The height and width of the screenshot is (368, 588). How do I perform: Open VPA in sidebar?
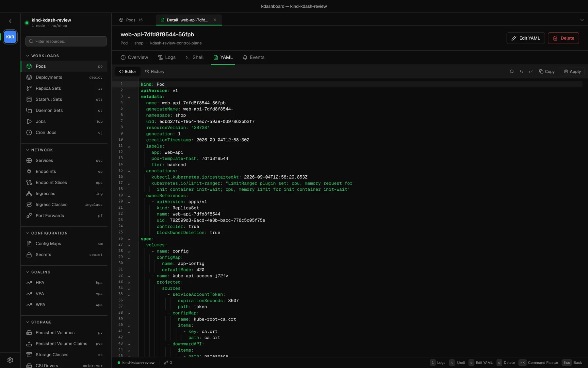(x=64, y=294)
